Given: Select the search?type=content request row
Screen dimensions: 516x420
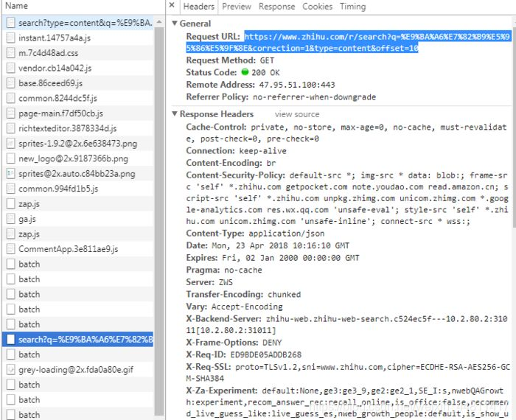Looking at the screenshot, I should tap(79, 23).
